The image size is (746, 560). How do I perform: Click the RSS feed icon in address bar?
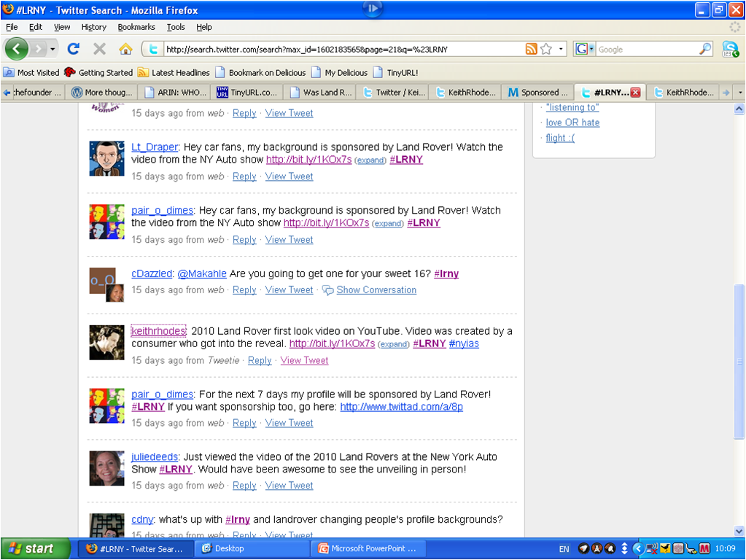click(531, 49)
